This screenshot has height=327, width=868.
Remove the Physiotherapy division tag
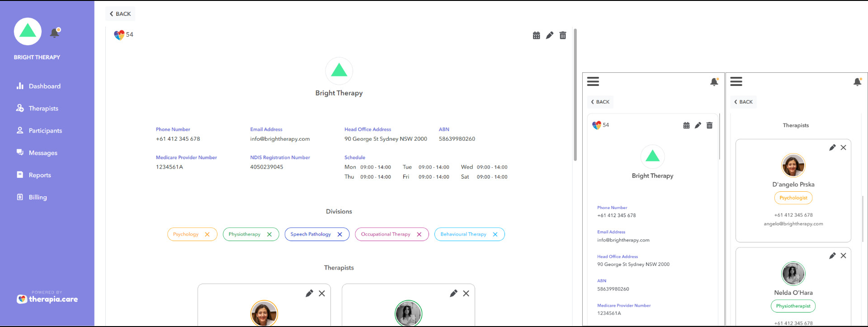click(269, 234)
